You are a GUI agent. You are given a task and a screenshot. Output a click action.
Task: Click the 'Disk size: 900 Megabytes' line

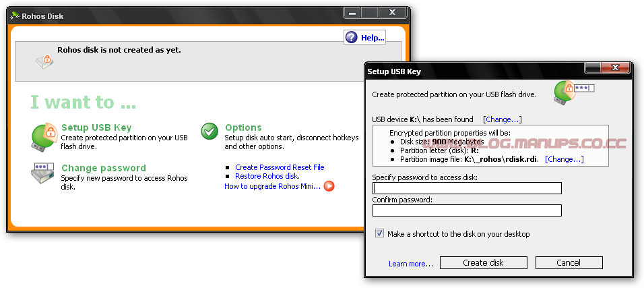442,142
